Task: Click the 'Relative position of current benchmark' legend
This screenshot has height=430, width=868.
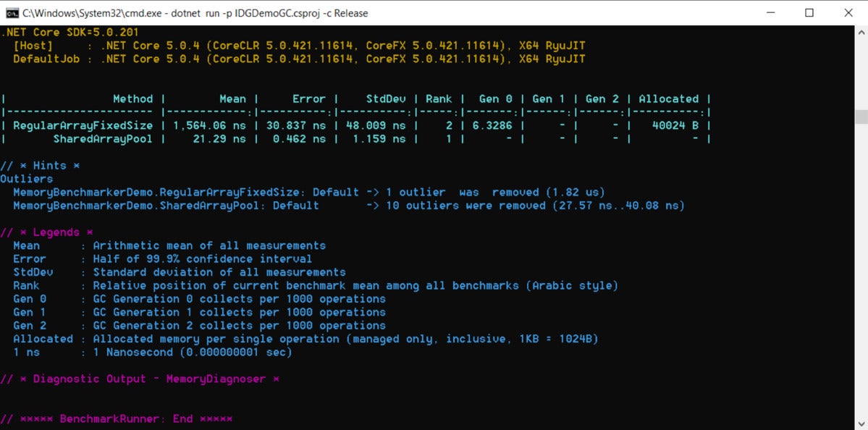Action: coord(355,285)
